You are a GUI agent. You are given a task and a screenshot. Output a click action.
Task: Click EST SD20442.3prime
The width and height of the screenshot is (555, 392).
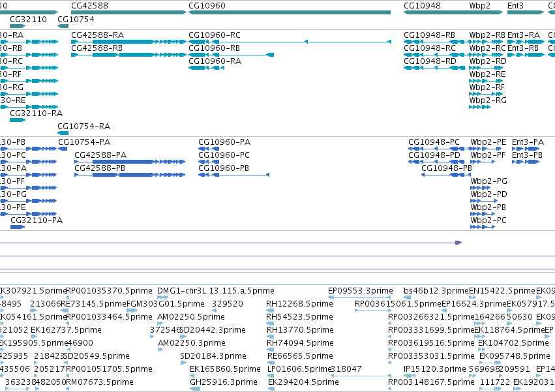213,330
